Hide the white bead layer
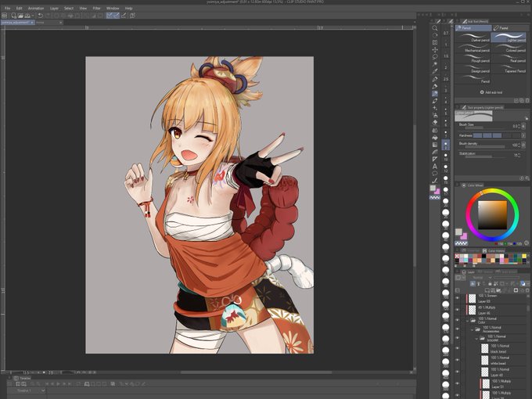The image size is (532, 399). (458, 361)
